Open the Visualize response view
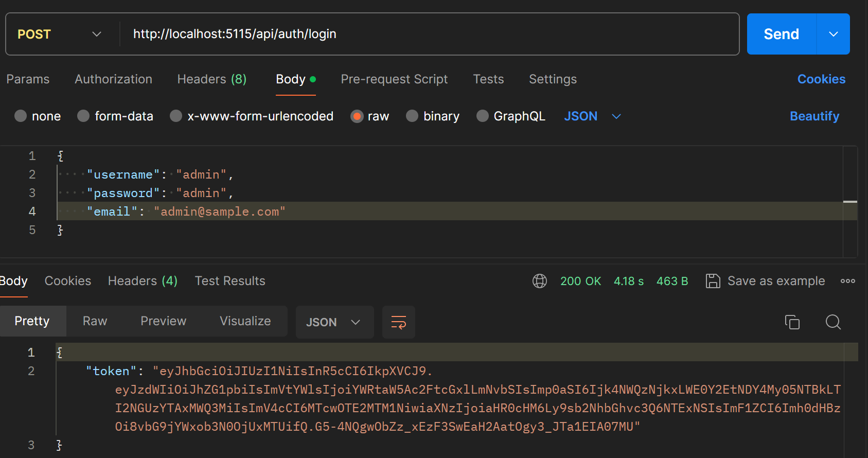The height and width of the screenshot is (458, 868). [245, 321]
